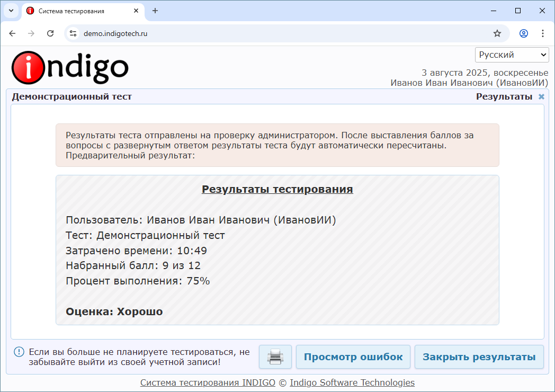Open Chrome profile icon
The image size is (555, 392).
(524, 33)
